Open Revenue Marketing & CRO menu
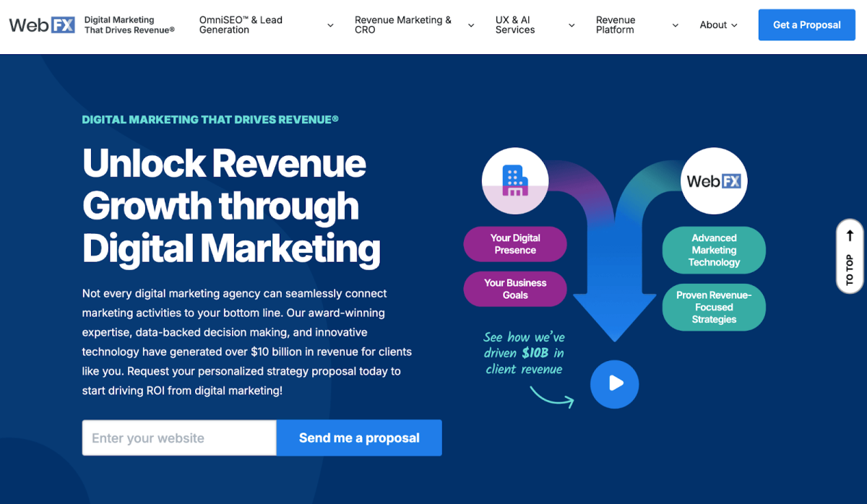Image resolution: width=867 pixels, height=504 pixels. coord(403,25)
